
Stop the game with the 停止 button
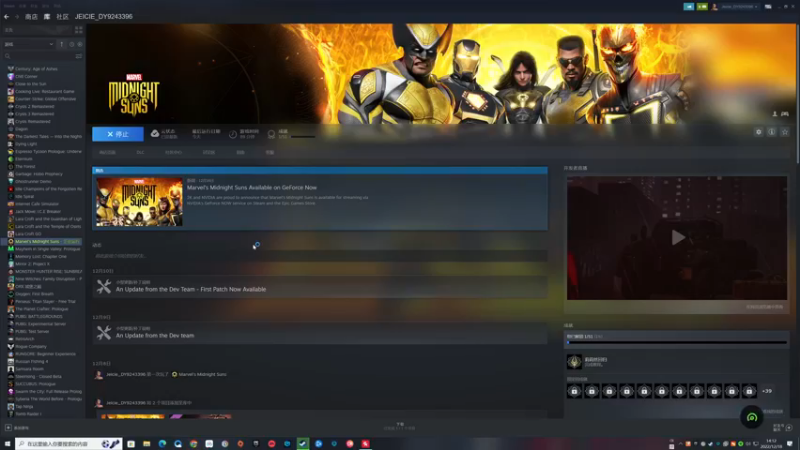[118, 134]
